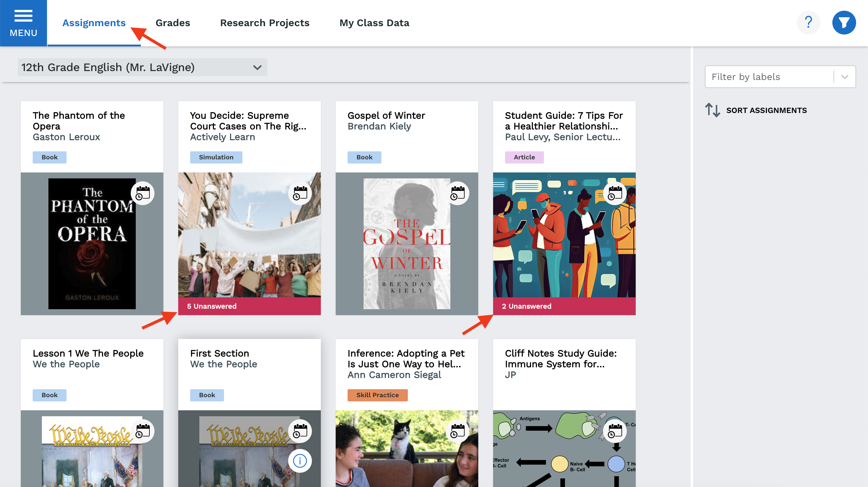868x487 pixels.
Task: Click Book label on Lesson 1 We The People
Action: click(x=50, y=395)
